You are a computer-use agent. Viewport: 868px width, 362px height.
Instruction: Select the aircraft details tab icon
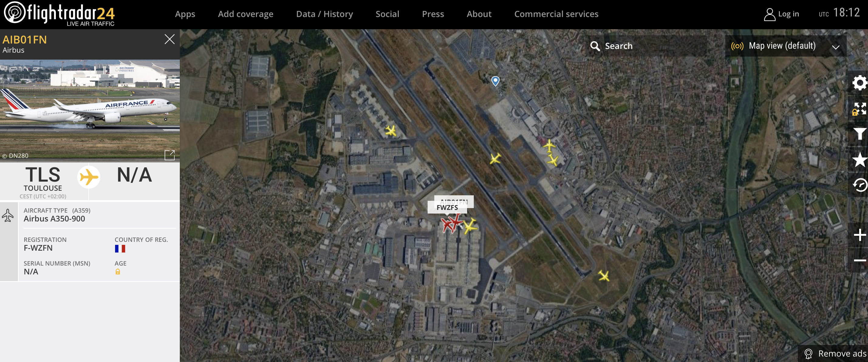(8, 215)
